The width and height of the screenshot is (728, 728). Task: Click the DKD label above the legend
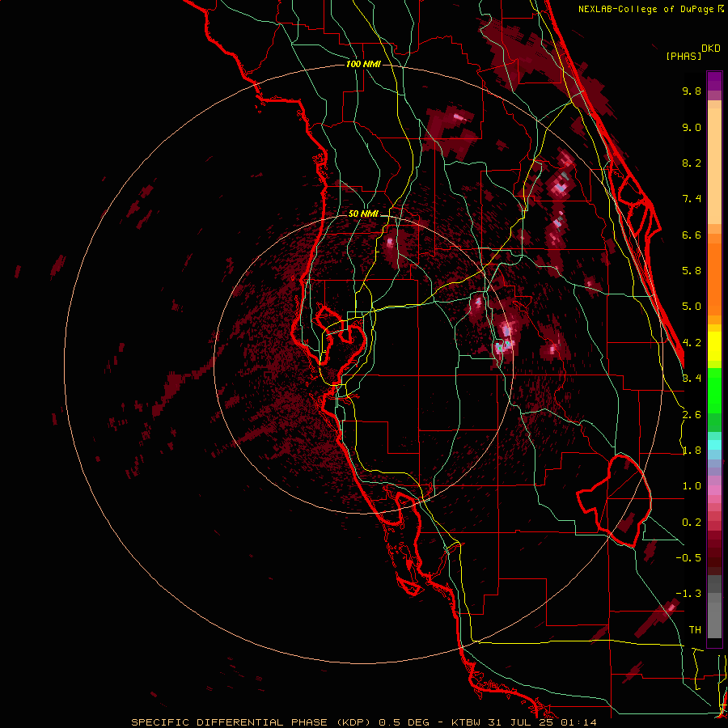click(711, 49)
